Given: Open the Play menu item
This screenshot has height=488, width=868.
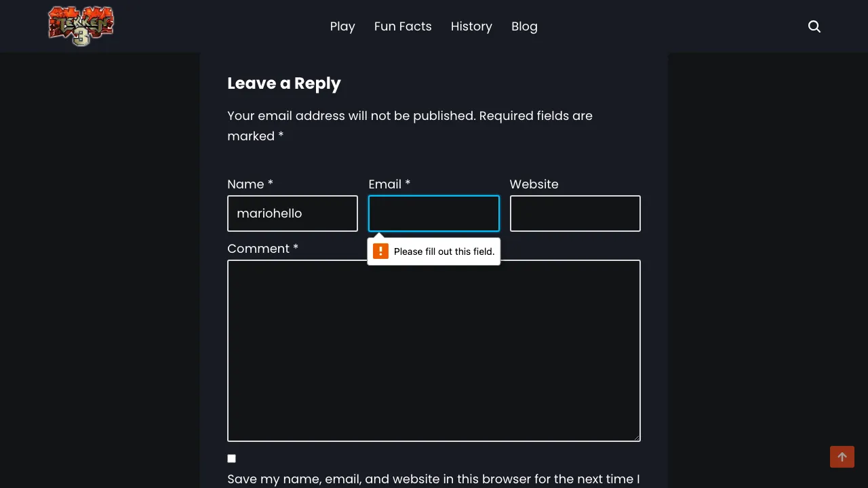Looking at the screenshot, I should tap(342, 26).
